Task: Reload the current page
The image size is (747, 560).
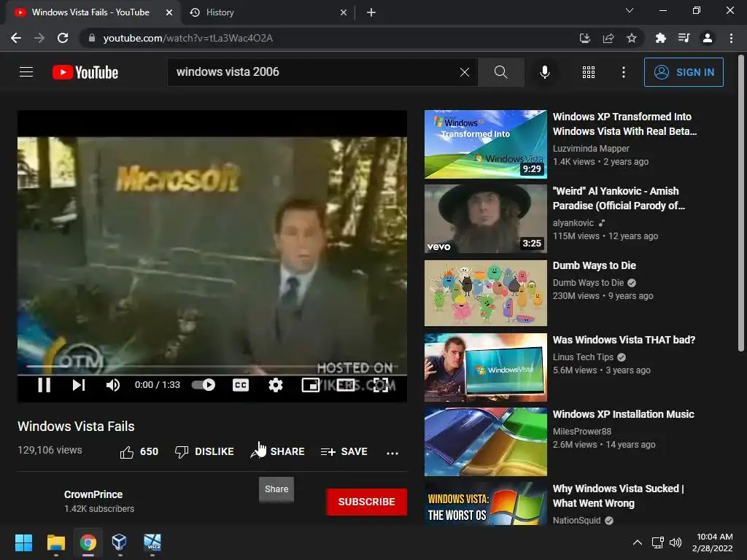Action: tap(63, 38)
